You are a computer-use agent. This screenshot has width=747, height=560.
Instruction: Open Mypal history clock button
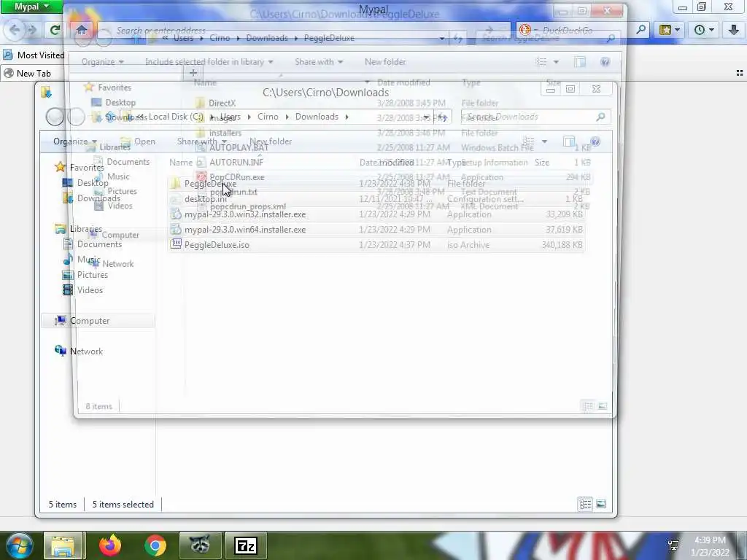704,30
